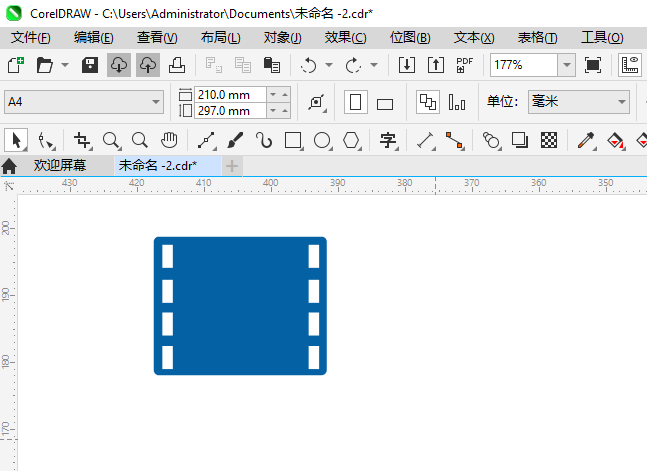Image resolution: width=647 pixels, height=471 pixels.
Task: Select the Smart Drawing curve tool
Action: [x=264, y=140]
